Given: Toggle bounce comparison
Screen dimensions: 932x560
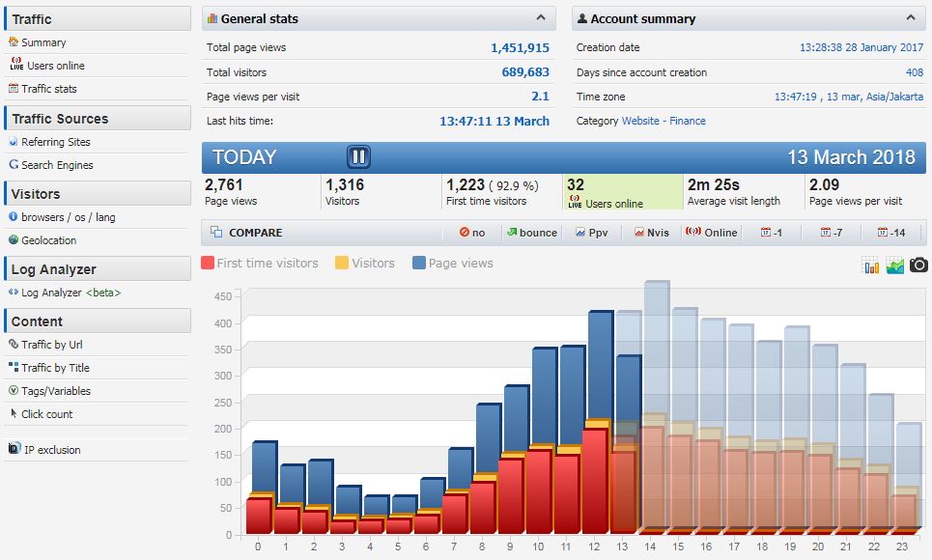Looking at the screenshot, I should [531, 233].
